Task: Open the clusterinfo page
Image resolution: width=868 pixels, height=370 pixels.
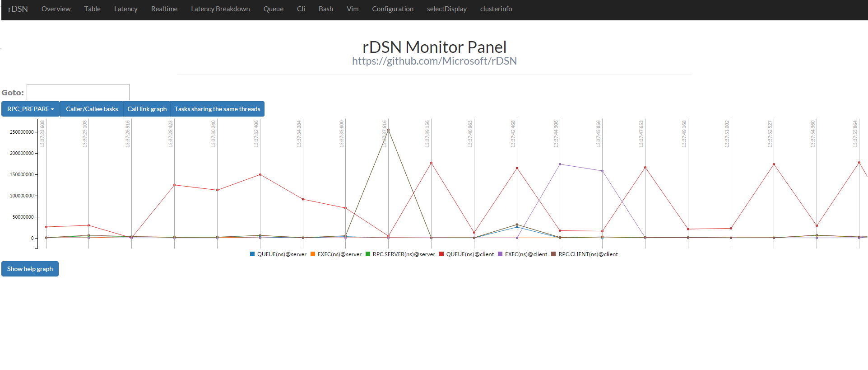Action: pos(496,9)
